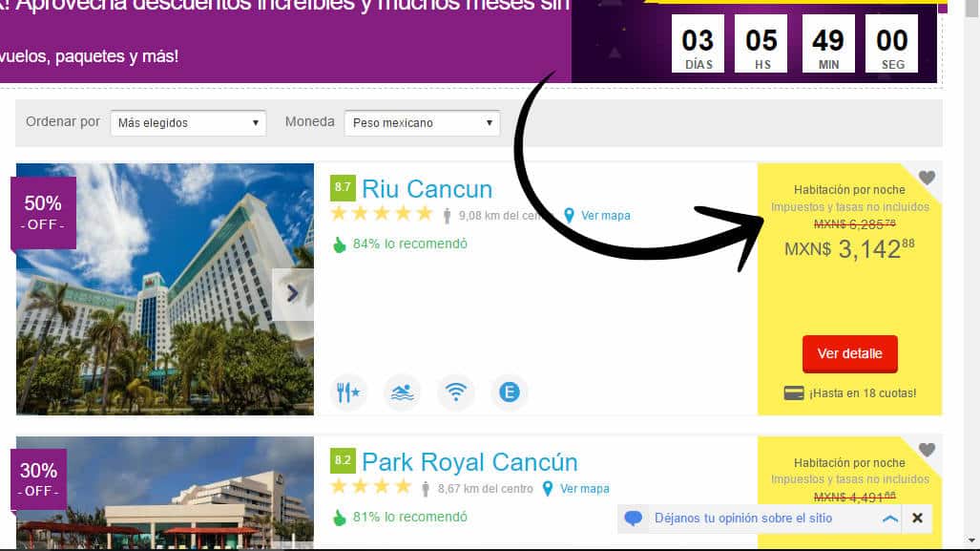Close the site feedback widget

[918, 519]
